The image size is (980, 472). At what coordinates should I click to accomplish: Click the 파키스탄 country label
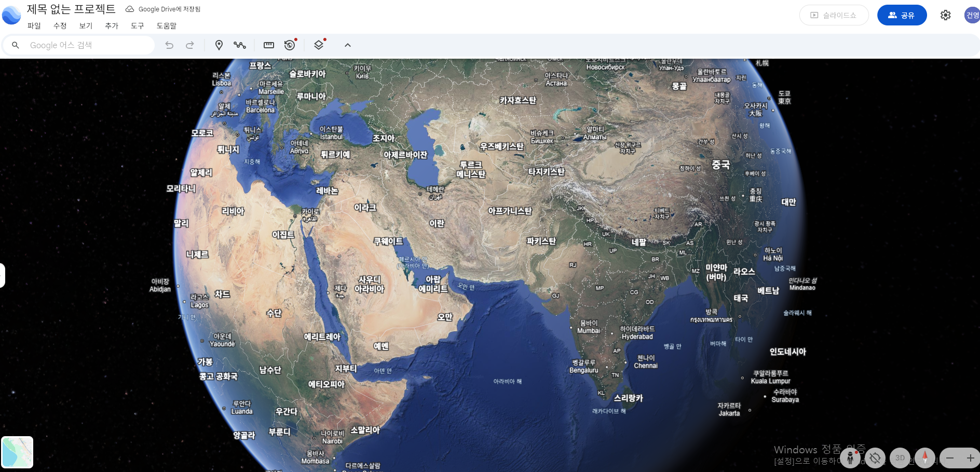pyautogui.click(x=541, y=241)
